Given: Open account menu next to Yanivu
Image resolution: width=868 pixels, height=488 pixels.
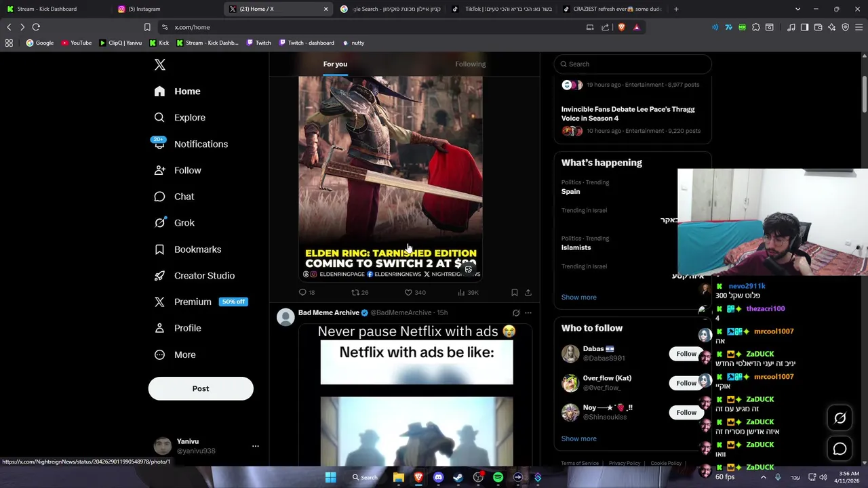Looking at the screenshot, I should point(256,446).
